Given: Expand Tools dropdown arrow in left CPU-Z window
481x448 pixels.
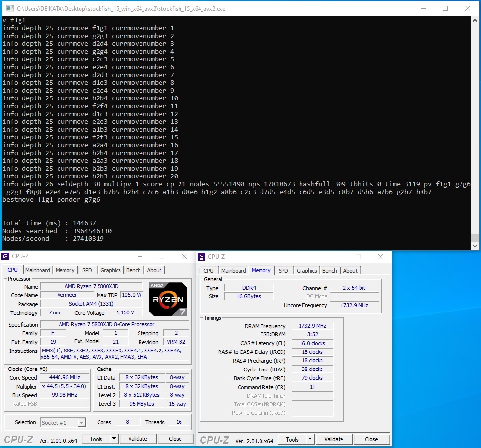Looking at the screenshot, I should coord(114,439).
